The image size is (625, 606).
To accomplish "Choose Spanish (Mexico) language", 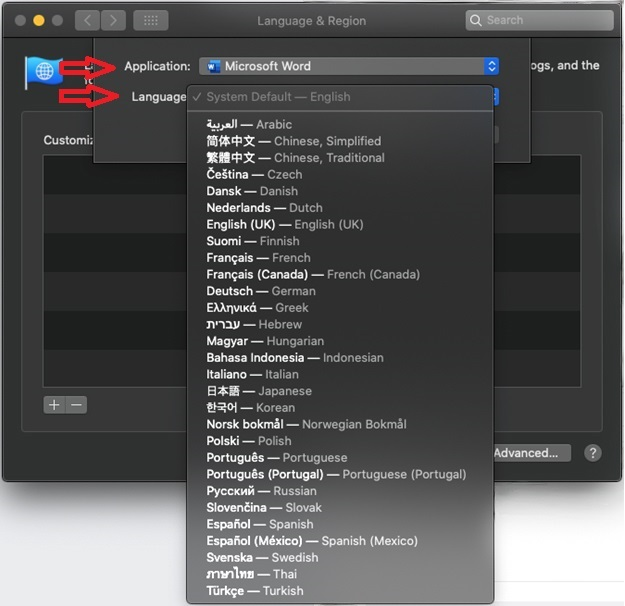I will pos(312,541).
